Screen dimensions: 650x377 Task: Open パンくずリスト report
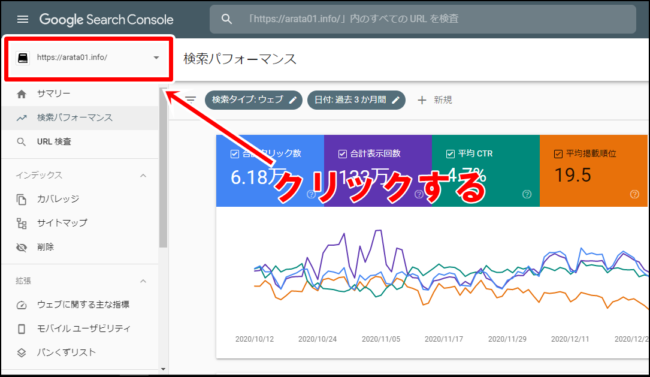tap(80, 353)
